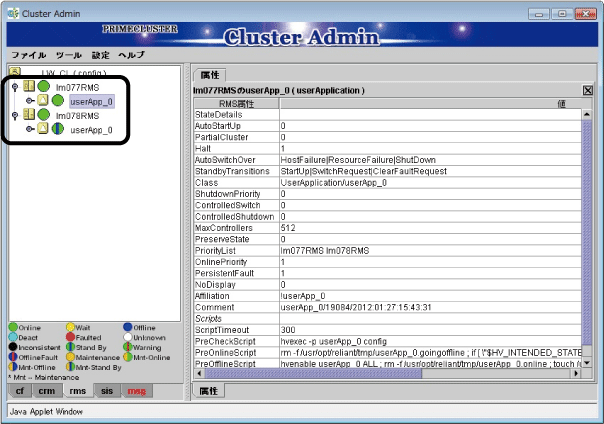This screenshot has height=424, width=604.
Task: Select the PriorityList attribute row
Action: pos(235,248)
